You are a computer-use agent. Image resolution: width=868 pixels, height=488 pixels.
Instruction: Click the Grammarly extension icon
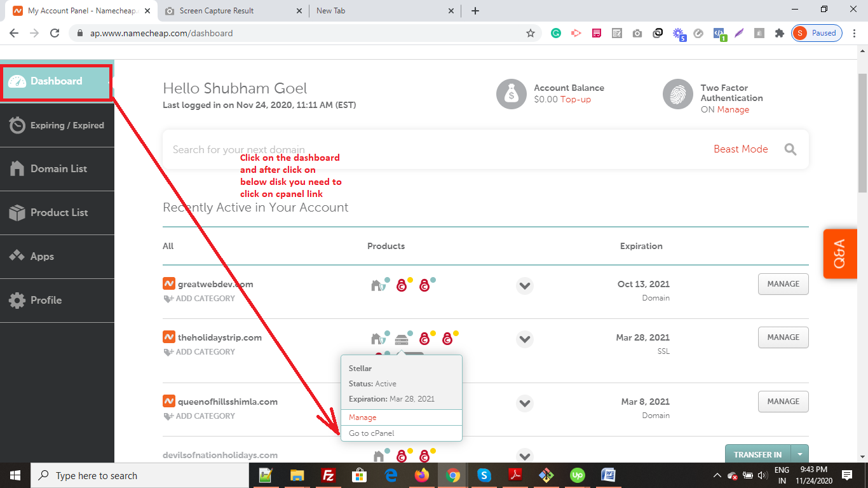(x=556, y=33)
